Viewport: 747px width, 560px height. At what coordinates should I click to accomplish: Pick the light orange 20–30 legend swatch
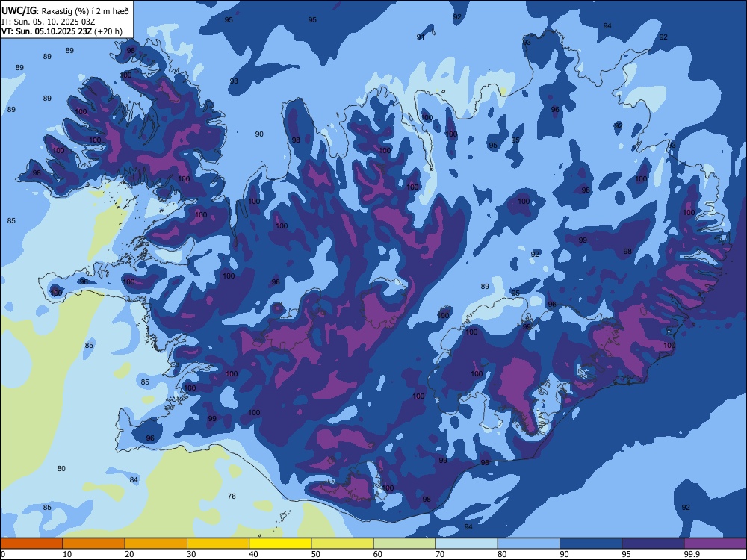click(x=156, y=544)
